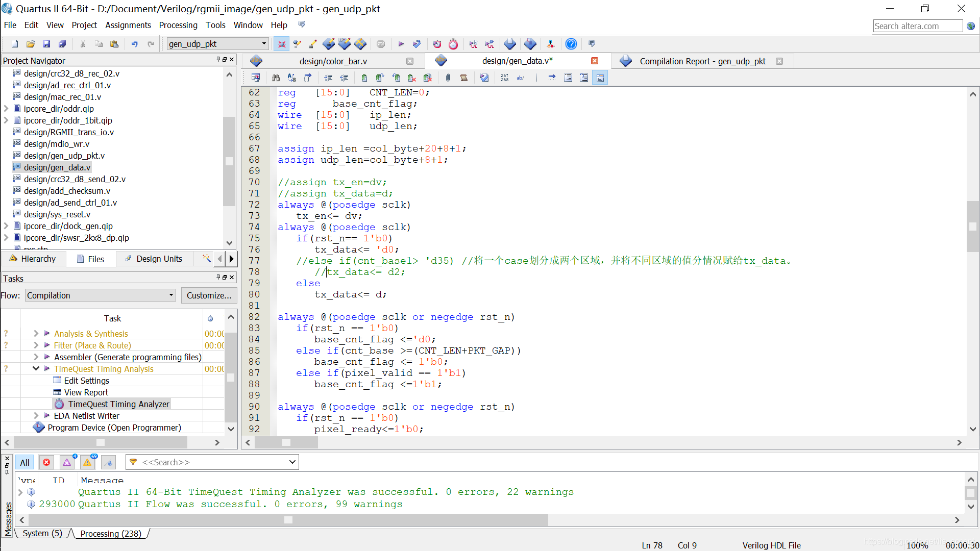This screenshot has width=980, height=551.
Task: Expand ipcore_dir/oddr.qip tree node
Action: 6,109
